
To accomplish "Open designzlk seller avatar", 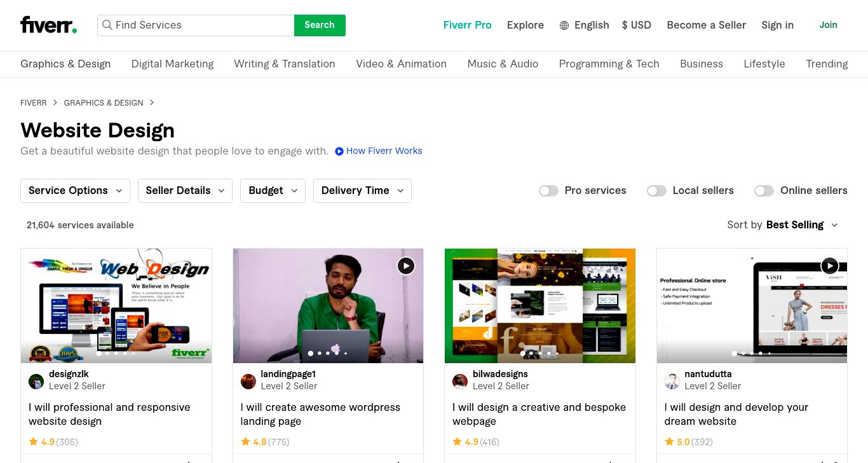I will 36,381.
